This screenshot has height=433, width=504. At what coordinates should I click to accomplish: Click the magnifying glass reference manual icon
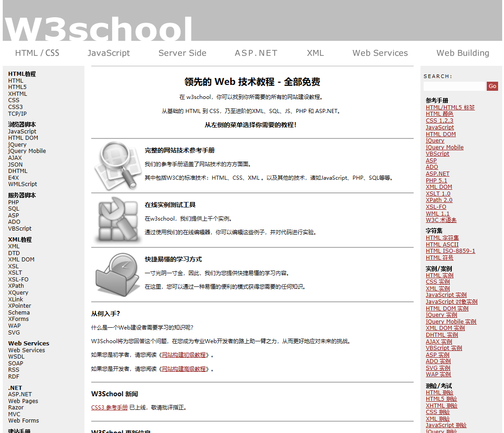coord(118,166)
